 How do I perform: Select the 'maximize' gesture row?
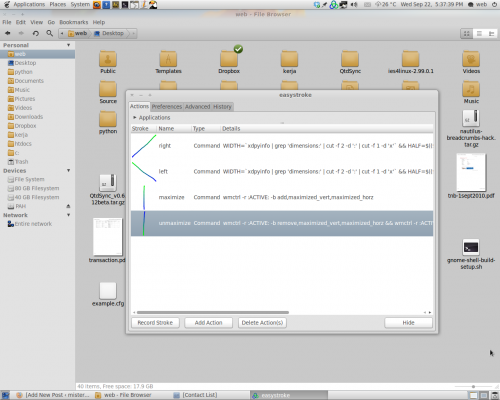pyautogui.click(x=282, y=197)
